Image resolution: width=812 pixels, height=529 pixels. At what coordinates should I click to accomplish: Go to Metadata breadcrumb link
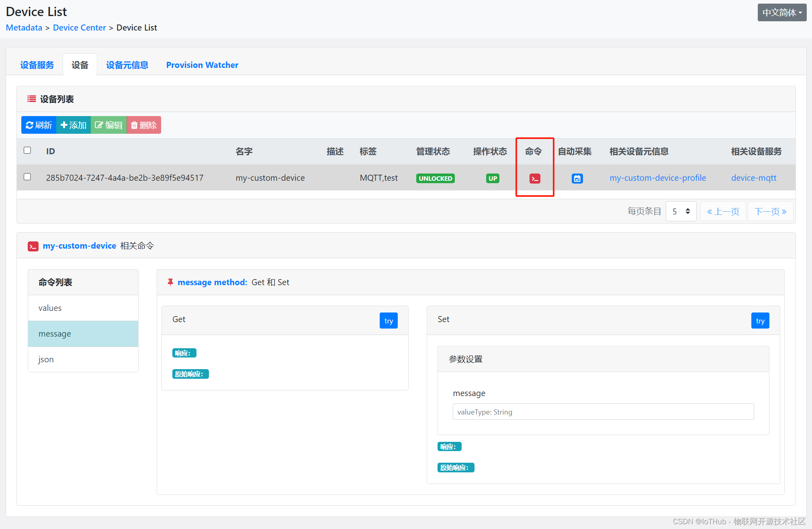point(24,28)
